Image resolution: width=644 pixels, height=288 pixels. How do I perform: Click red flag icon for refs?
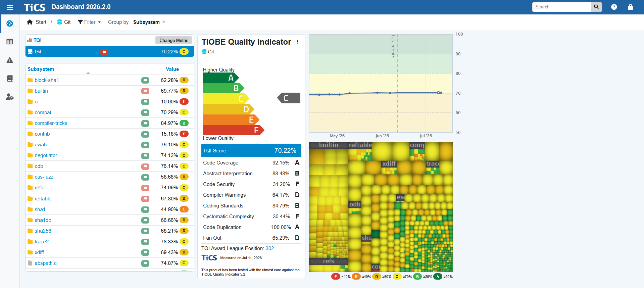(x=145, y=188)
